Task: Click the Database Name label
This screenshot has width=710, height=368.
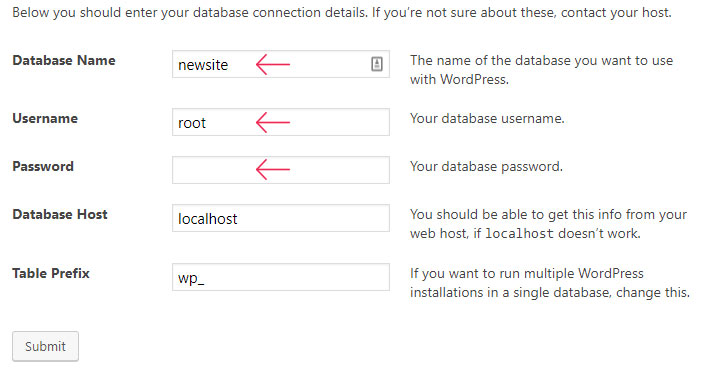Action: tap(64, 60)
